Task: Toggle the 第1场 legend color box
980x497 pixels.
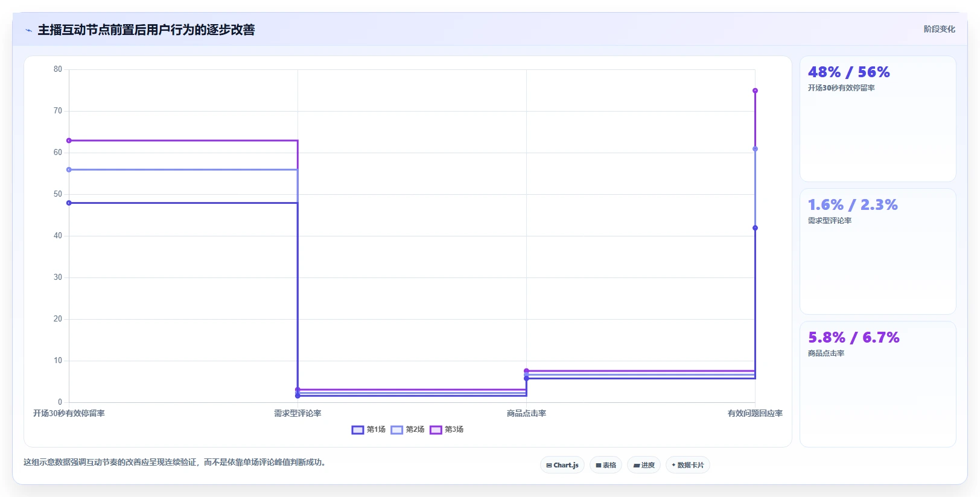Action: point(358,430)
